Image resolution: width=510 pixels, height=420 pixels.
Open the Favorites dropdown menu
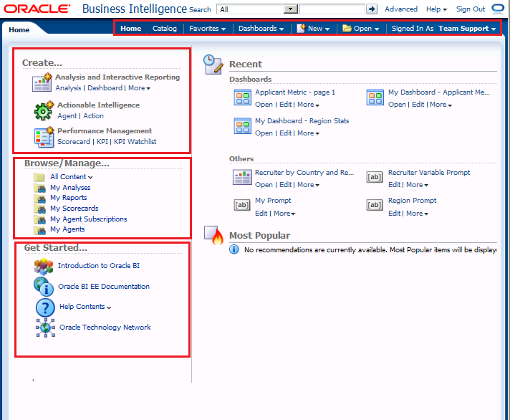pyautogui.click(x=207, y=29)
